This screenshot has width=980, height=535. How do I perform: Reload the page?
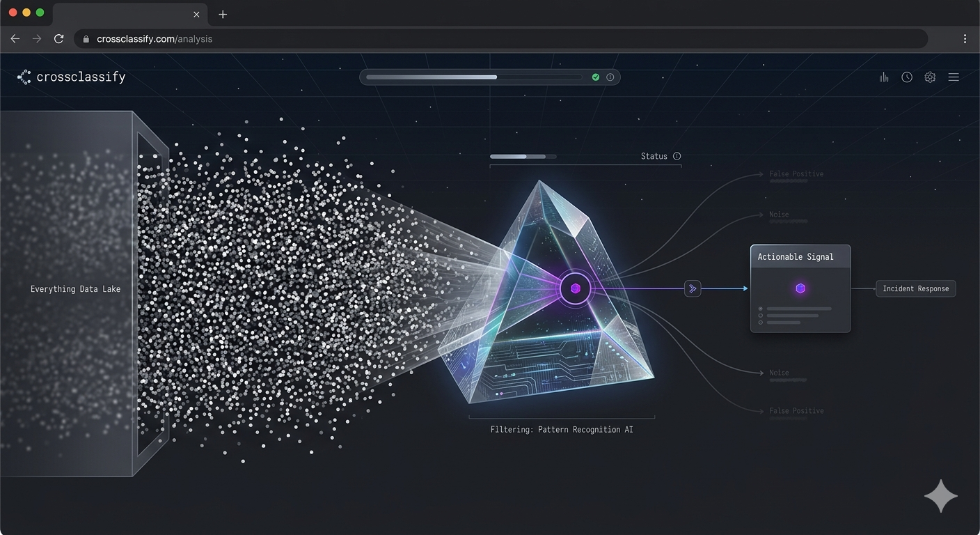(59, 39)
